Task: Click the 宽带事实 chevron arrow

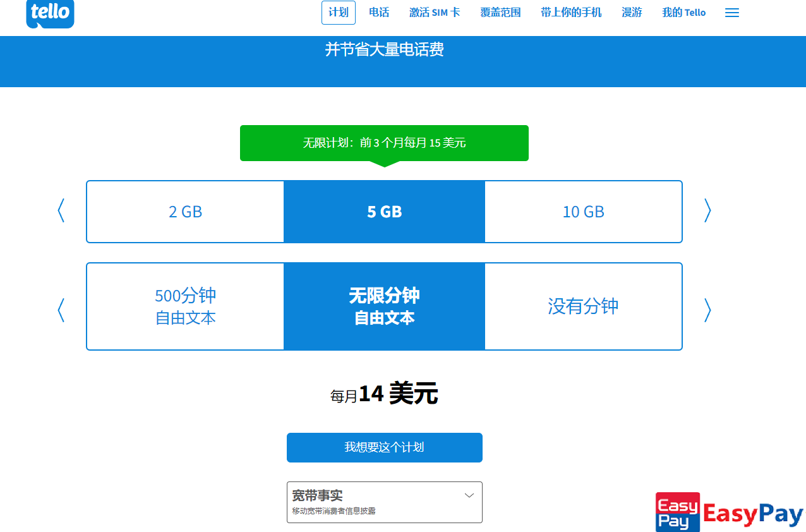Action: pos(469,495)
